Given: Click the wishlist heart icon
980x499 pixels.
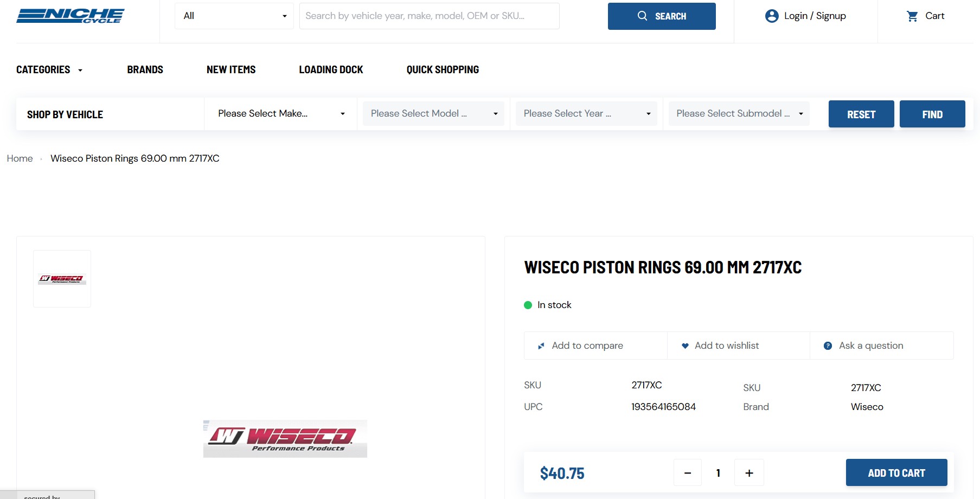Looking at the screenshot, I should point(685,346).
